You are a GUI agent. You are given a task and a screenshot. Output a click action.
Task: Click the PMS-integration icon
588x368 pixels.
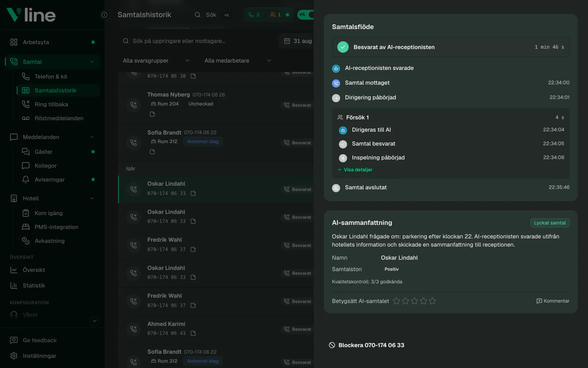coord(26,227)
